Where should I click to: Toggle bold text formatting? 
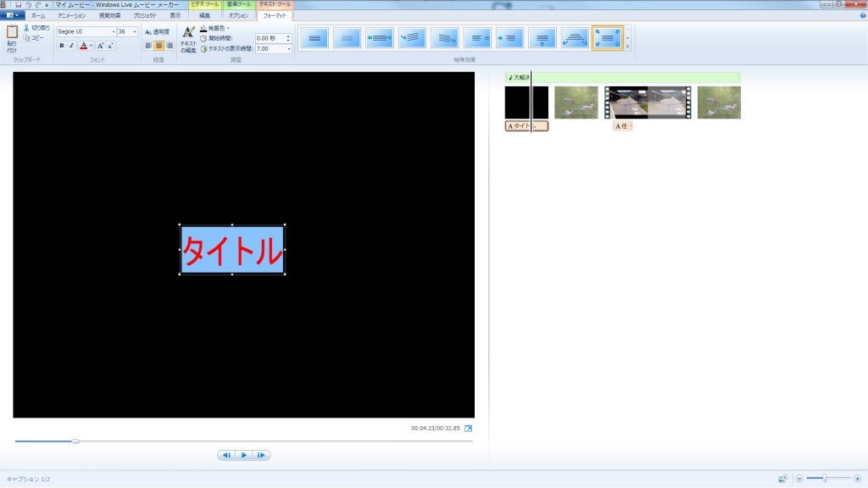61,46
